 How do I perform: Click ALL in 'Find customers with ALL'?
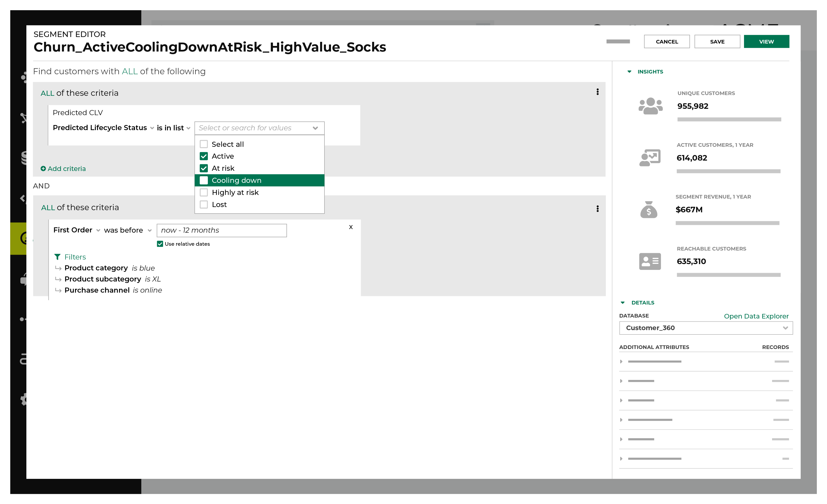pyautogui.click(x=129, y=71)
